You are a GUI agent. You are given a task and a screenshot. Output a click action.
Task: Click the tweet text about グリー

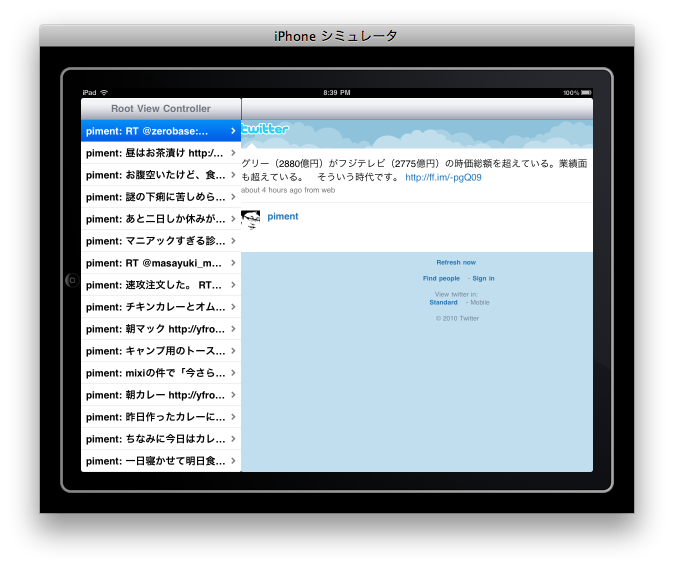414,170
